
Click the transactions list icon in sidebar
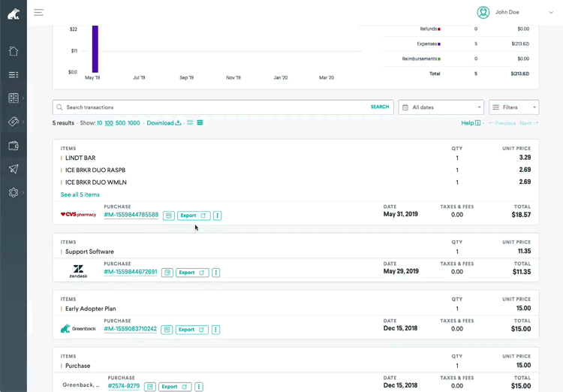14,75
